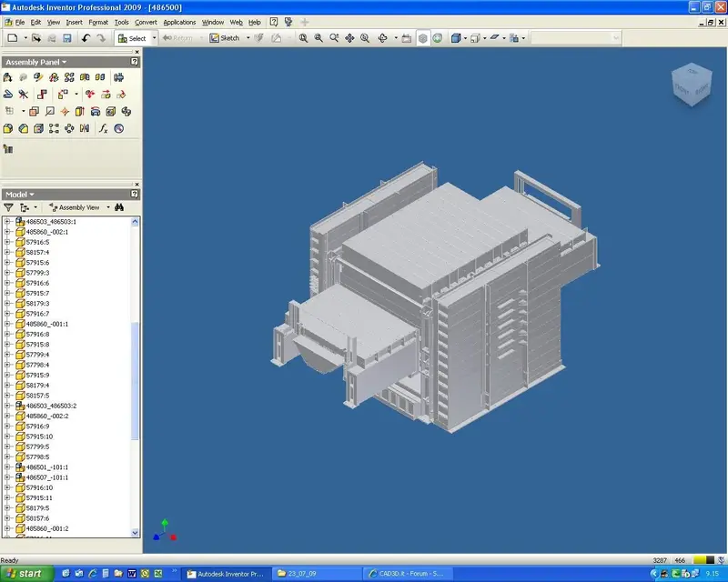Screen dimensions: 728x582
Task: Select 486507_-101:1 in the model tree
Action: (x=47, y=477)
